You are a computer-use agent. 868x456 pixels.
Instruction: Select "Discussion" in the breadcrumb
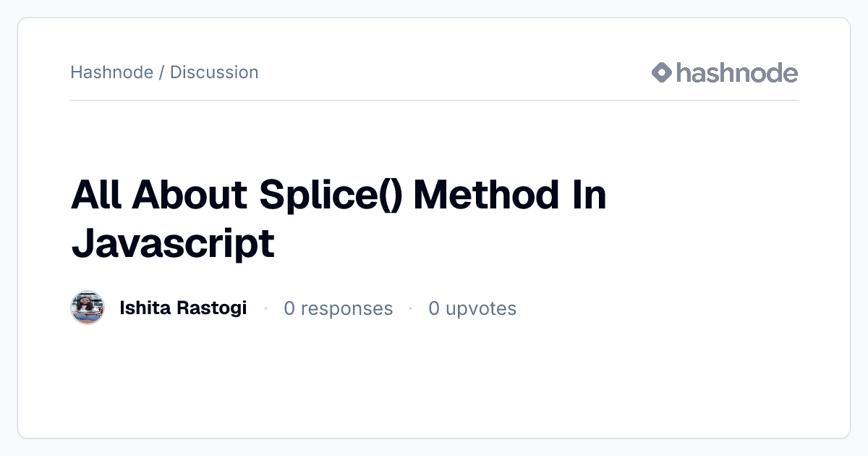(x=214, y=72)
